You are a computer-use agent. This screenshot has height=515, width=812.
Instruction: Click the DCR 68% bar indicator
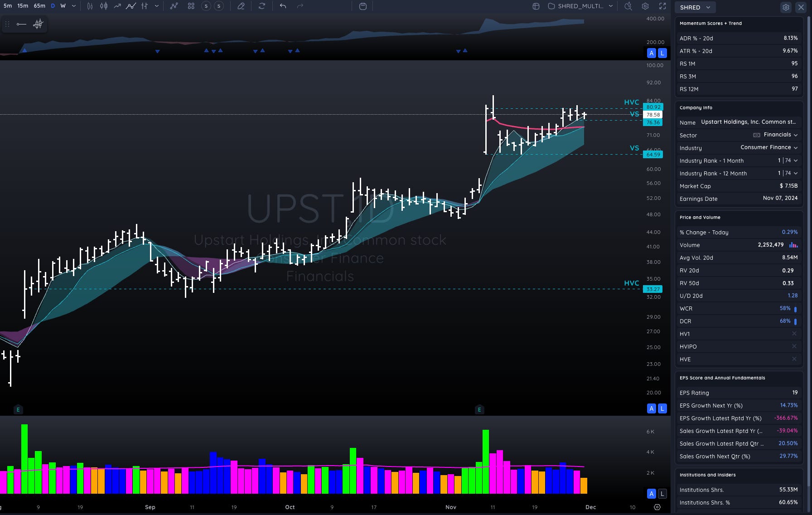point(795,321)
